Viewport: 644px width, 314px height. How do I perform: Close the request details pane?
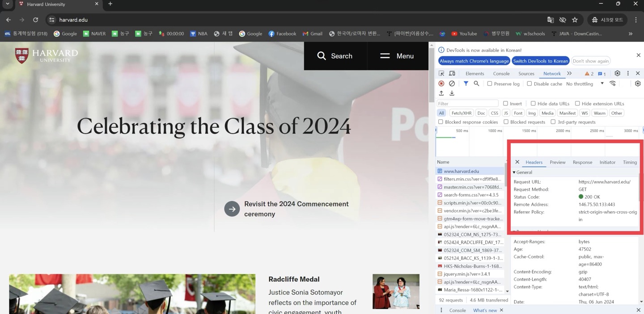[x=517, y=162]
